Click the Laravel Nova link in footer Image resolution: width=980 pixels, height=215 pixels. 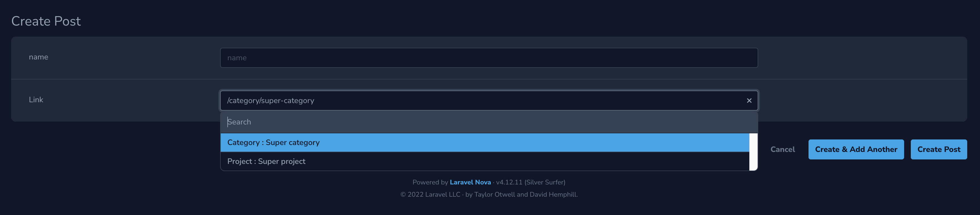pos(470,182)
